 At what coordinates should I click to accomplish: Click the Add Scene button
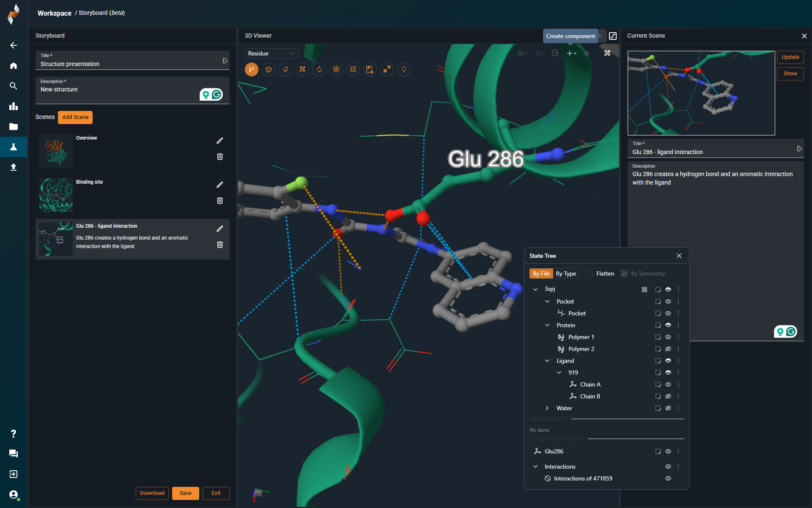point(75,117)
